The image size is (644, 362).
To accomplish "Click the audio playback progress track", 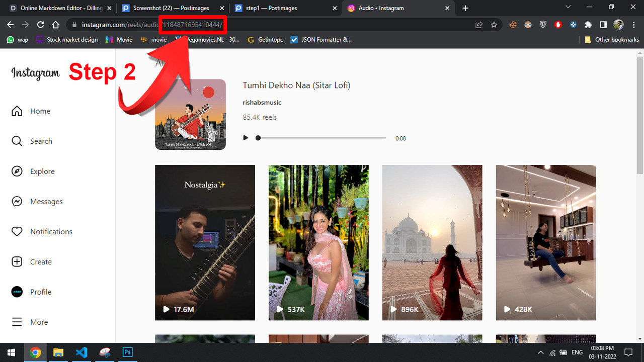I will coord(322,138).
